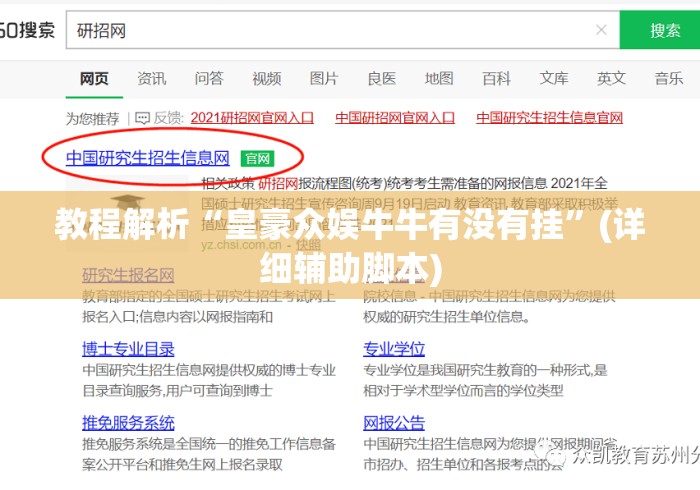The image size is (700, 490).
Task: Click the green 搜索 search button
Action: tap(660, 30)
